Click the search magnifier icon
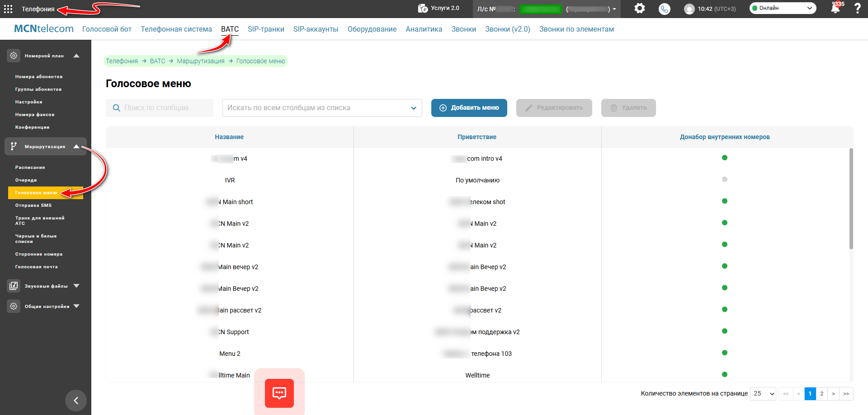The height and width of the screenshot is (415, 868). (x=116, y=108)
